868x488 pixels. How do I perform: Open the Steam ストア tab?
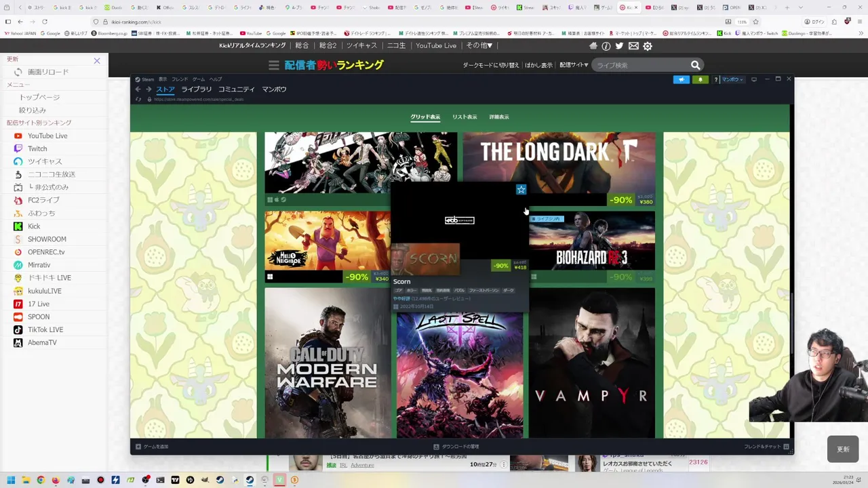(165, 89)
